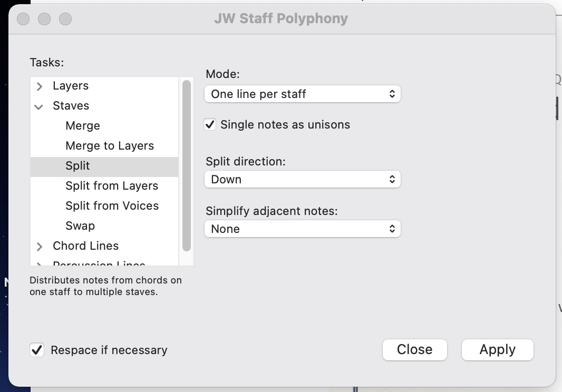The width and height of the screenshot is (562, 392).
Task: Open the Split direction dropdown
Action: click(x=302, y=180)
